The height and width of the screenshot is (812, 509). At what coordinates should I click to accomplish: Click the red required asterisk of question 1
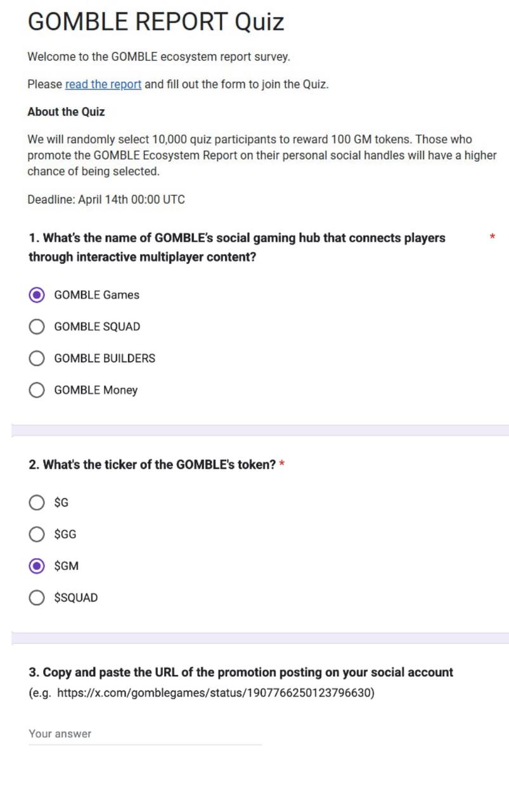492,237
